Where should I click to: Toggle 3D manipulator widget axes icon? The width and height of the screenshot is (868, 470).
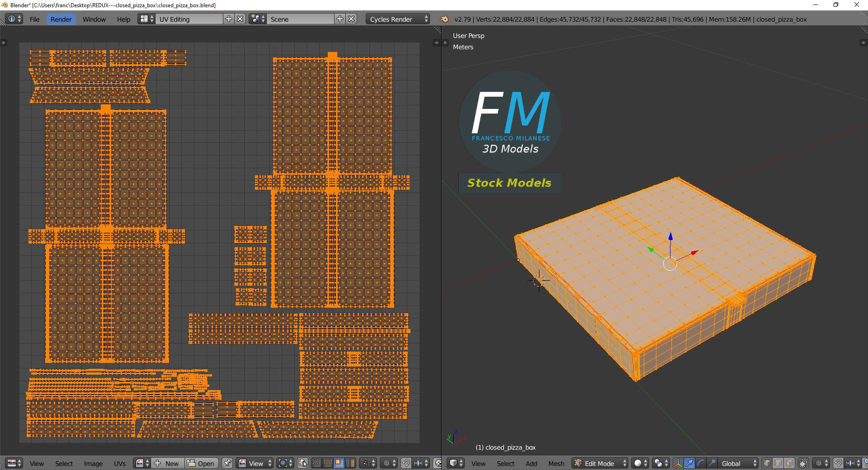click(x=678, y=463)
